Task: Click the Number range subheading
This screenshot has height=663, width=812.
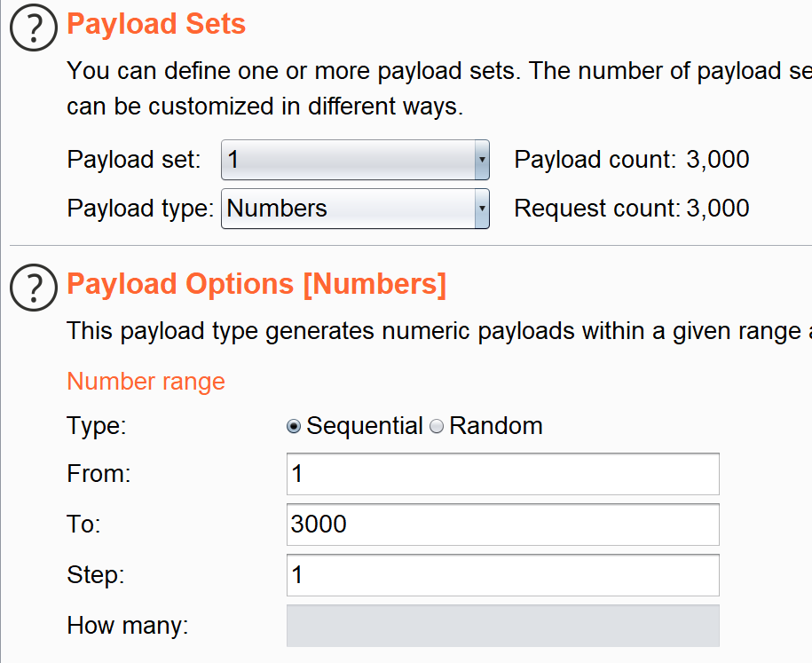Action: click(146, 382)
